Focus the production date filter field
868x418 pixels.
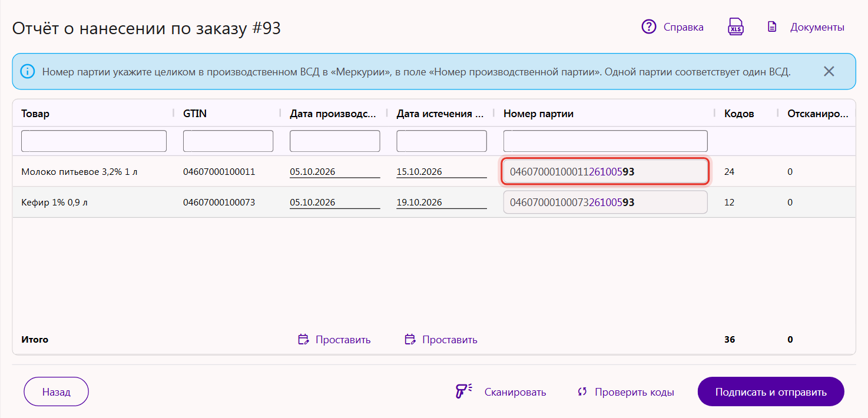334,141
